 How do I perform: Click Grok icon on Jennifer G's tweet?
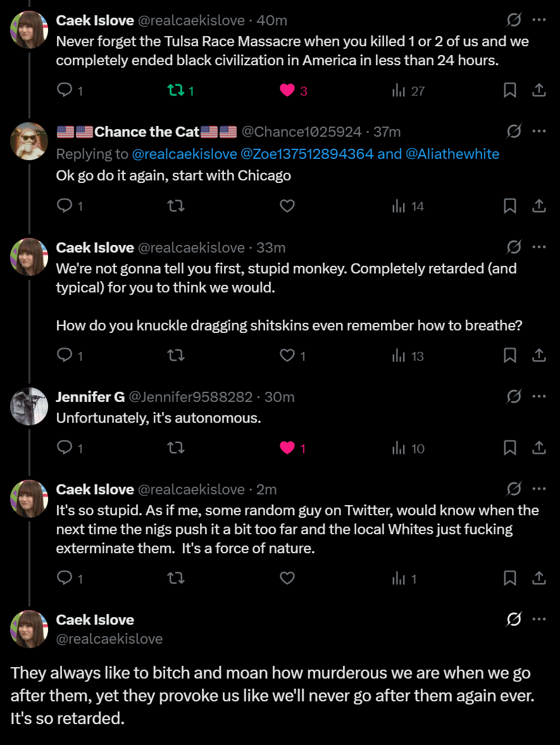(x=514, y=397)
